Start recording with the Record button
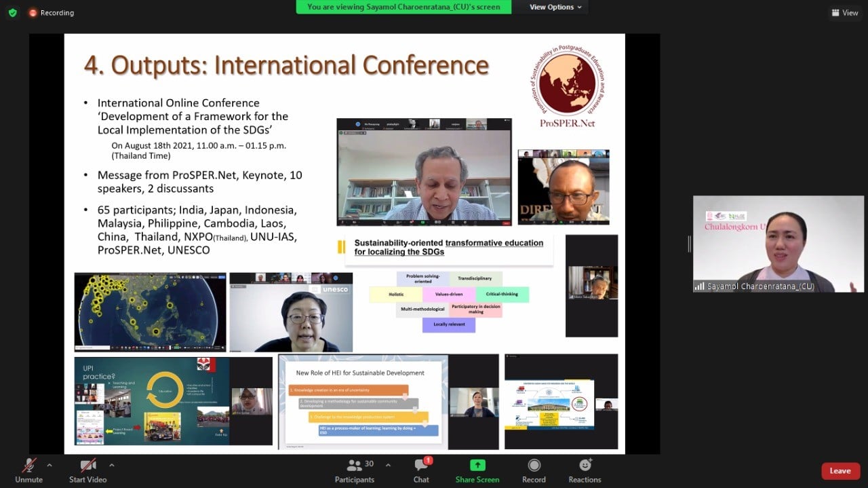This screenshot has height=488, width=868. coord(534,470)
